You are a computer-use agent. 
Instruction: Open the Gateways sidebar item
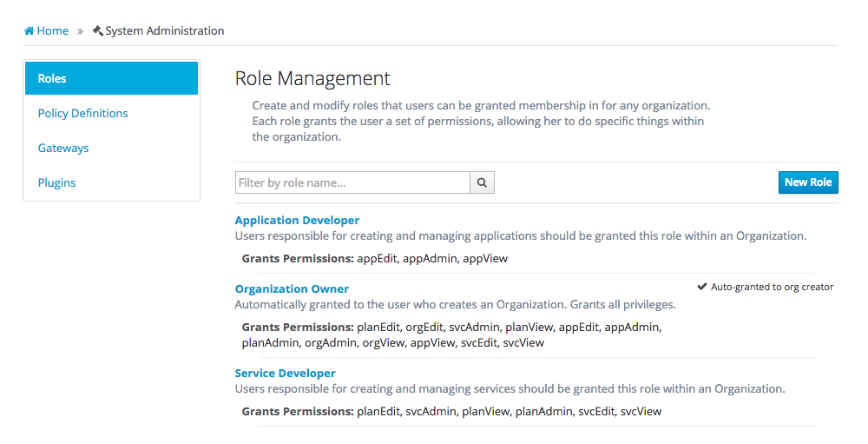63,148
